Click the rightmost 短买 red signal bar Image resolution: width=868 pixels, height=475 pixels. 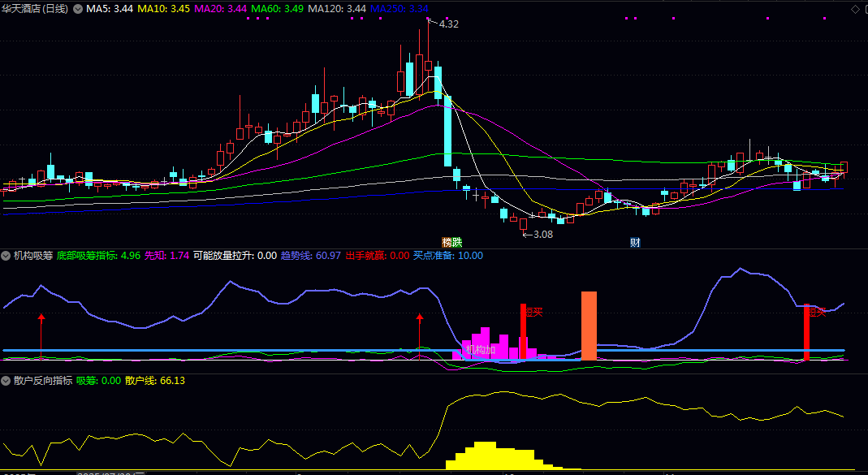click(806, 332)
